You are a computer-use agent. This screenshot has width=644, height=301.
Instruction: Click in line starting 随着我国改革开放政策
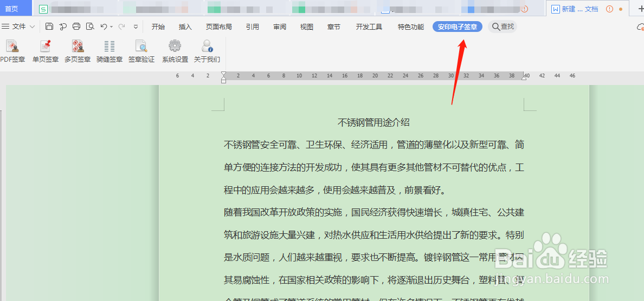click(373, 212)
